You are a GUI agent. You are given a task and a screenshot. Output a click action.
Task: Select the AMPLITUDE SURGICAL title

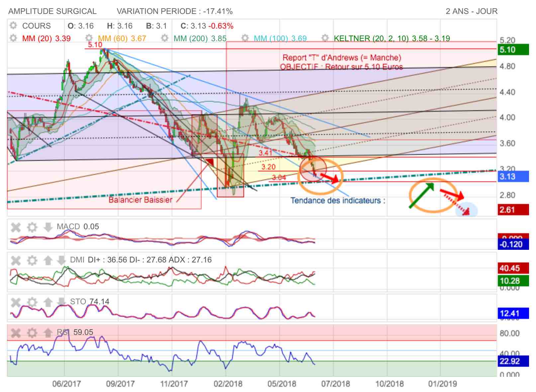click(52, 11)
